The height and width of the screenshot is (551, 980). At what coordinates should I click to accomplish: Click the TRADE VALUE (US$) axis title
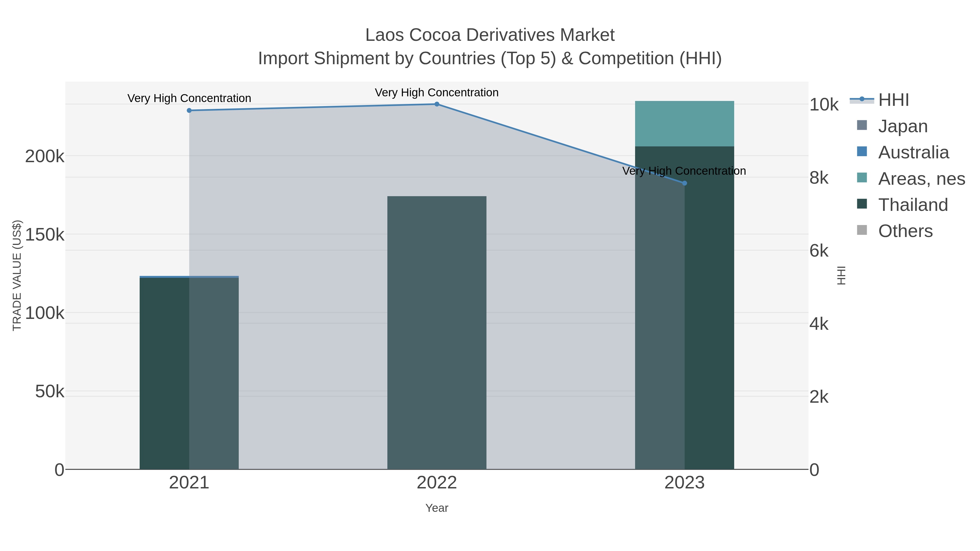point(17,275)
